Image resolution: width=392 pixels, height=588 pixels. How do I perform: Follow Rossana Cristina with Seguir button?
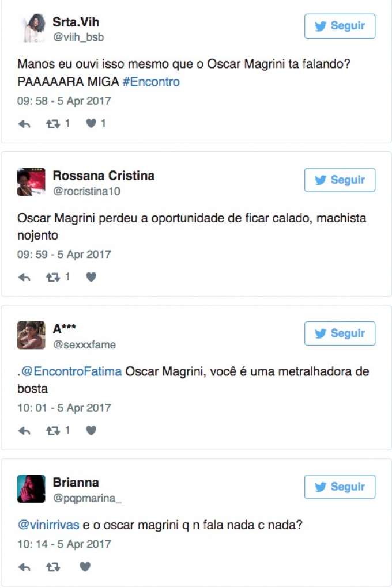(340, 180)
